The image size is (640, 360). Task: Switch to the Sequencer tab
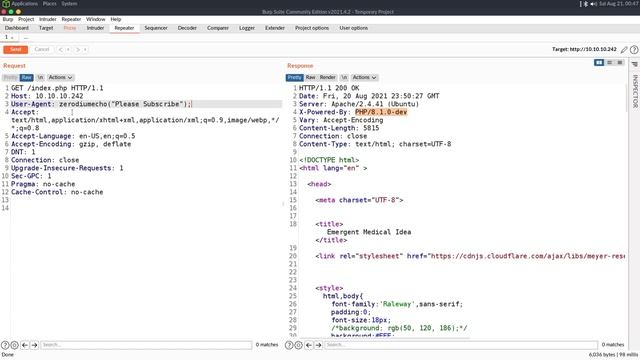tap(156, 28)
